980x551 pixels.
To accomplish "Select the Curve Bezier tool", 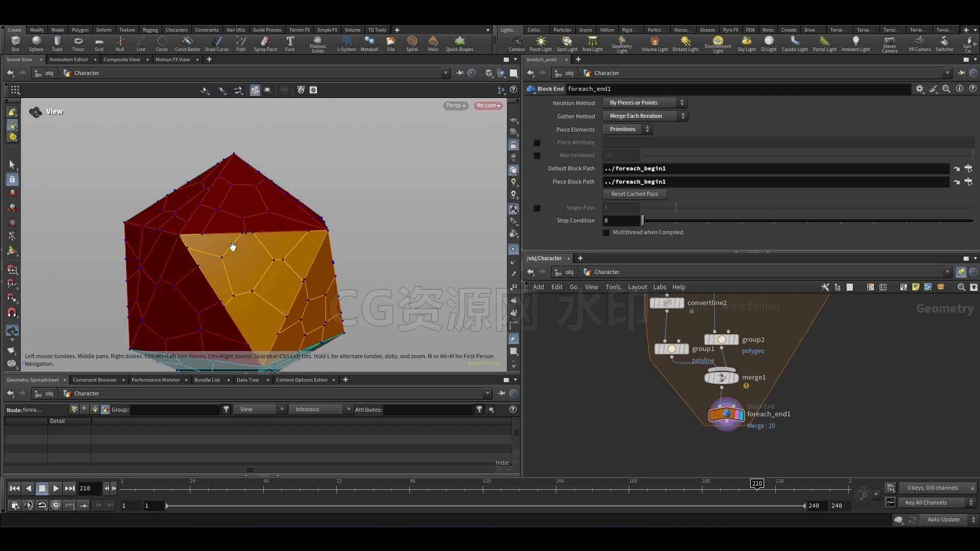I will pos(187,44).
